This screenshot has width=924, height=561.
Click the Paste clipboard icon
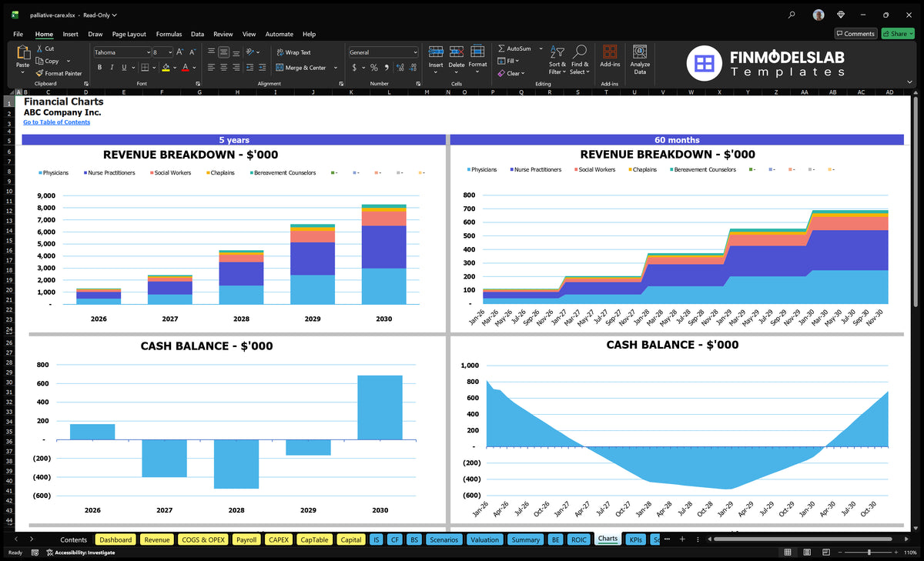tap(23, 52)
